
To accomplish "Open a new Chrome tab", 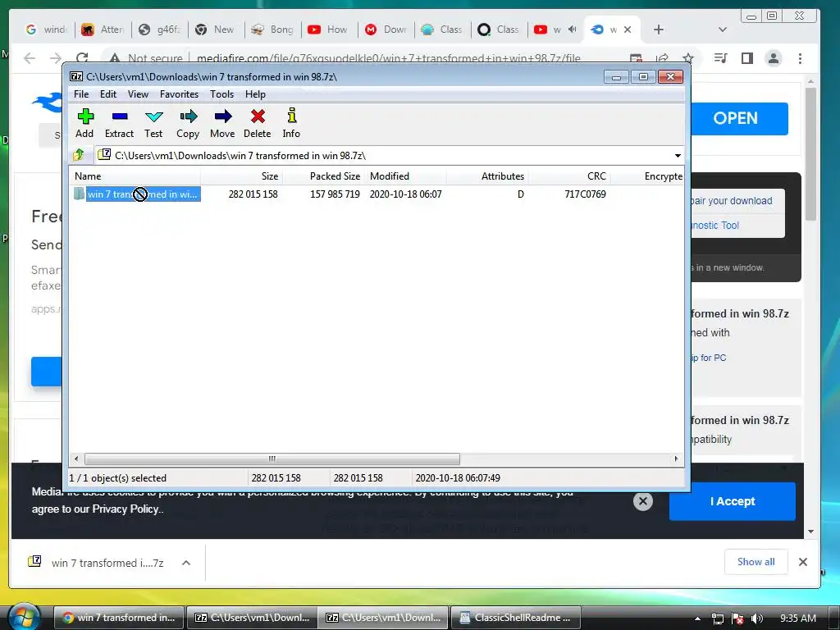I will [x=659, y=30].
